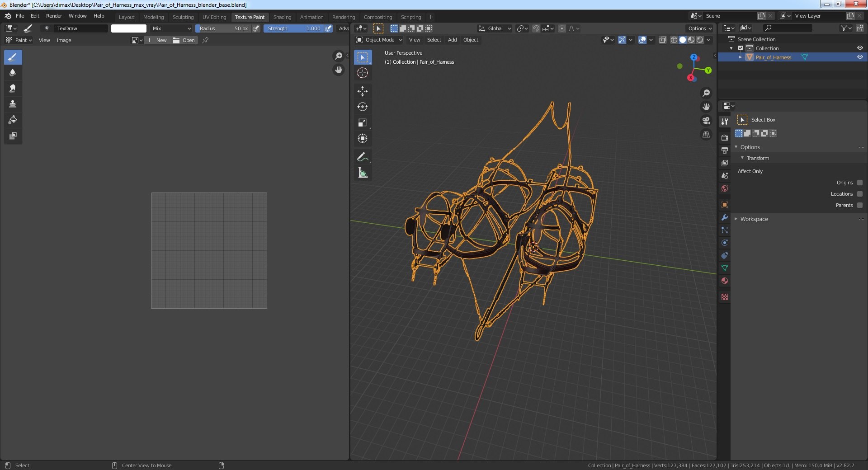Toggle X-ray display in viewport header
This screenshot has height=470, width=868.
662,40
